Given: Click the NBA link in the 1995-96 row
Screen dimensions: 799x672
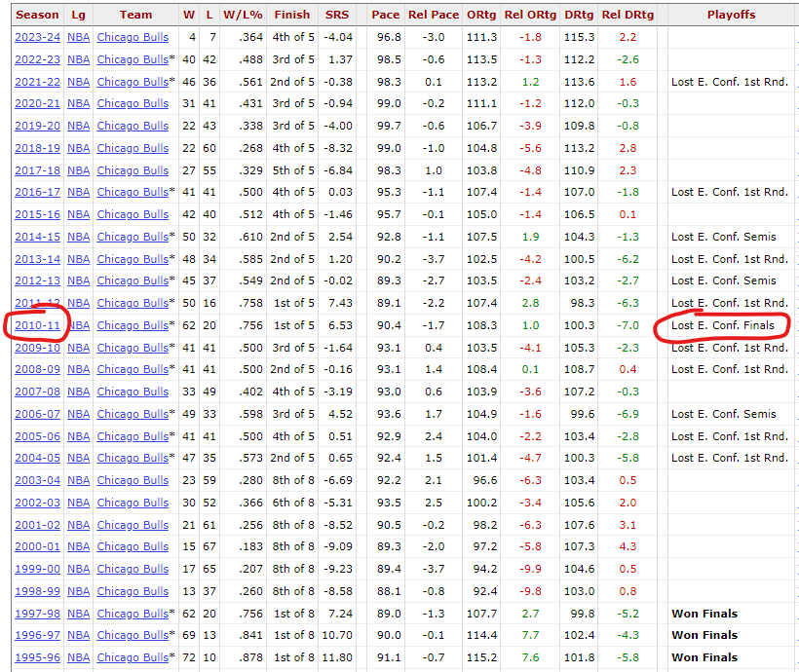Looking at the screenshot, I should [79, 657].
